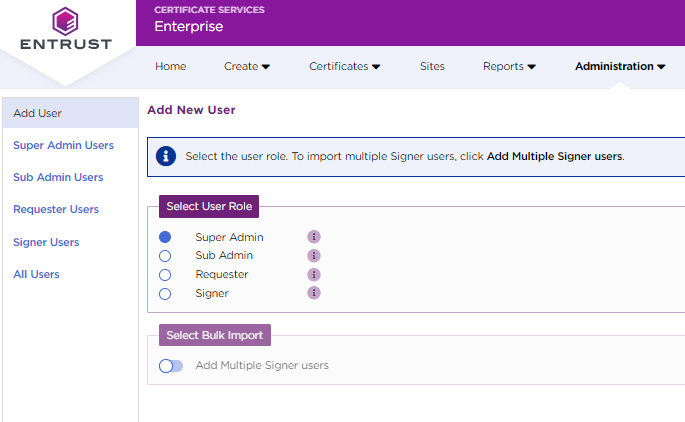Screen dimensions: 685x422
Task: Open Super Admin Users in sidebar
Action: [63, 145]
